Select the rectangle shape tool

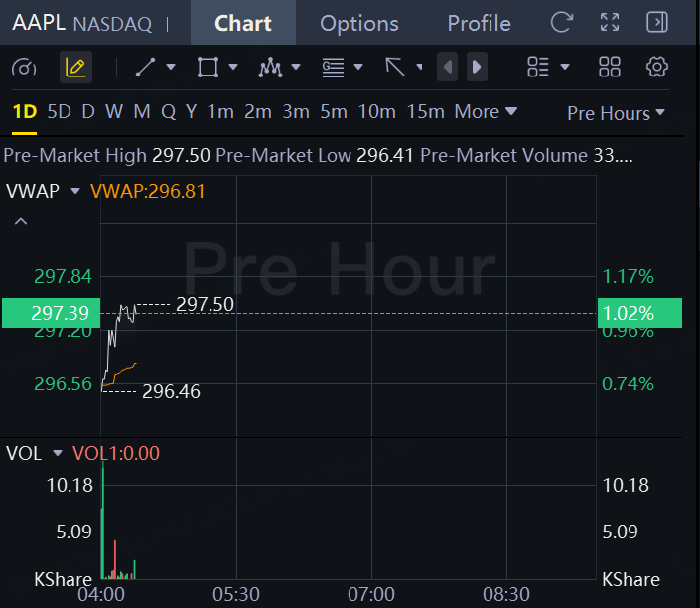point(209,67)
